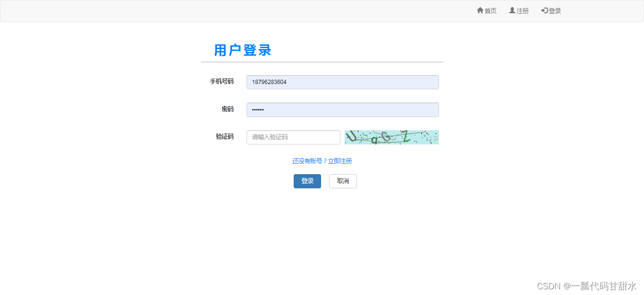Click the 用户登录 page heading
Screen dimensions: 644x295
(x=242, y=50)
